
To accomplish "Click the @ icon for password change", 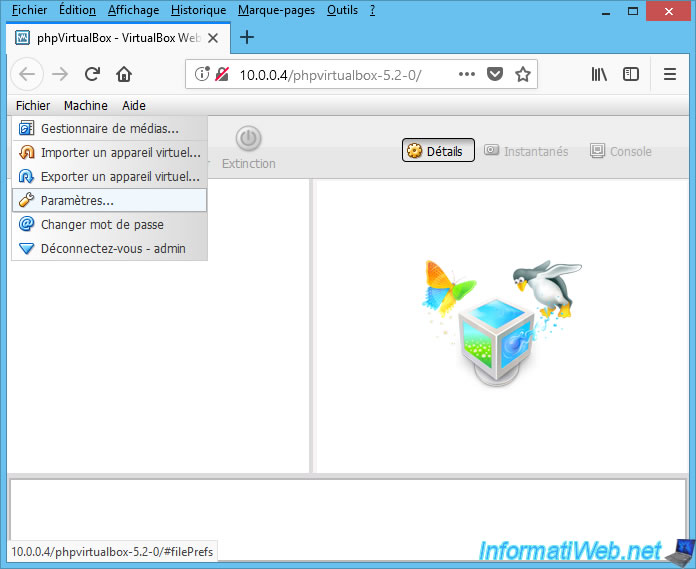I will pyautogui.click(x=26, y=224).
